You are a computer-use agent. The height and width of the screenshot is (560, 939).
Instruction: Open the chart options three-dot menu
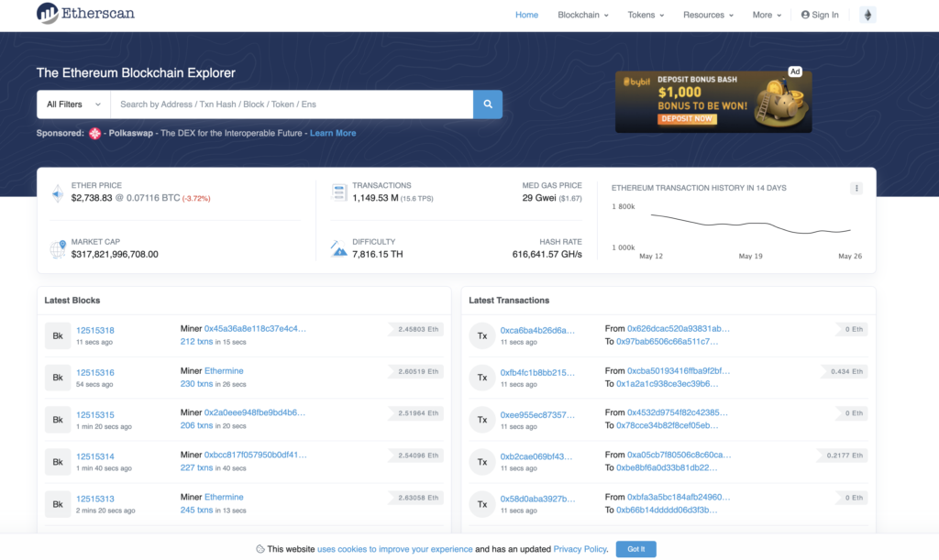[x=856, y=189]
